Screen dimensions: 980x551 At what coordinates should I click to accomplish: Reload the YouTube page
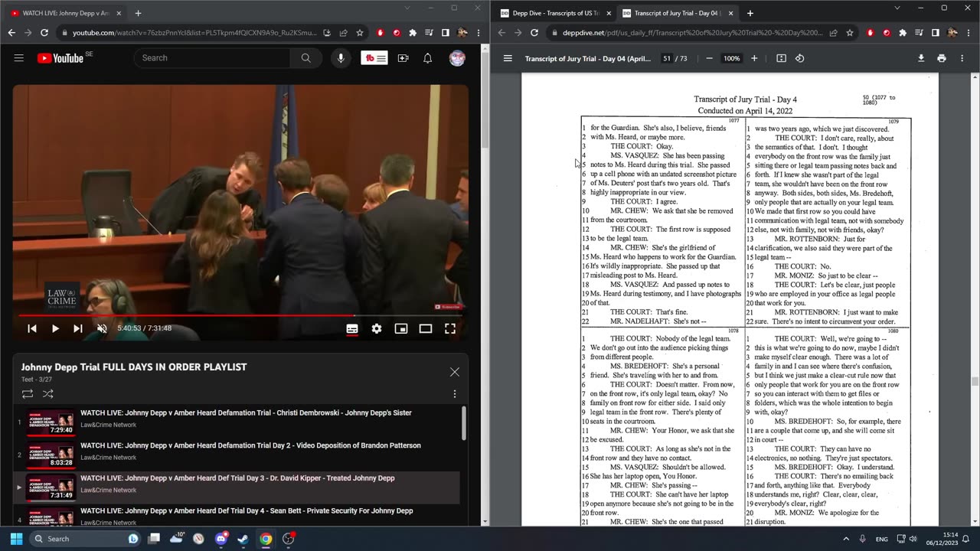coord(44,33)
